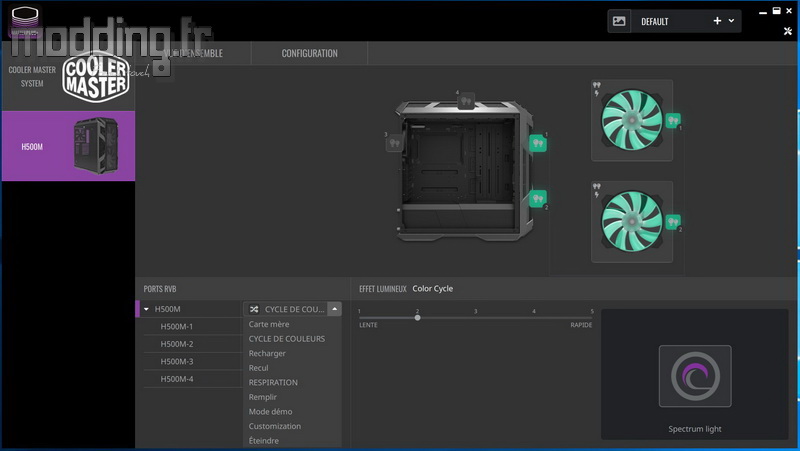The width and height of the screenshot is (800, 451).
Task: Select the upper green fan preview
Action: [x=632, y=120]
